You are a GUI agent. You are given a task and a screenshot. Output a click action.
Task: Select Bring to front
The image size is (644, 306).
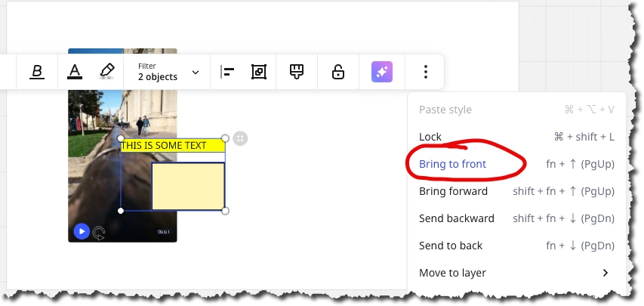tap(516, 164)
